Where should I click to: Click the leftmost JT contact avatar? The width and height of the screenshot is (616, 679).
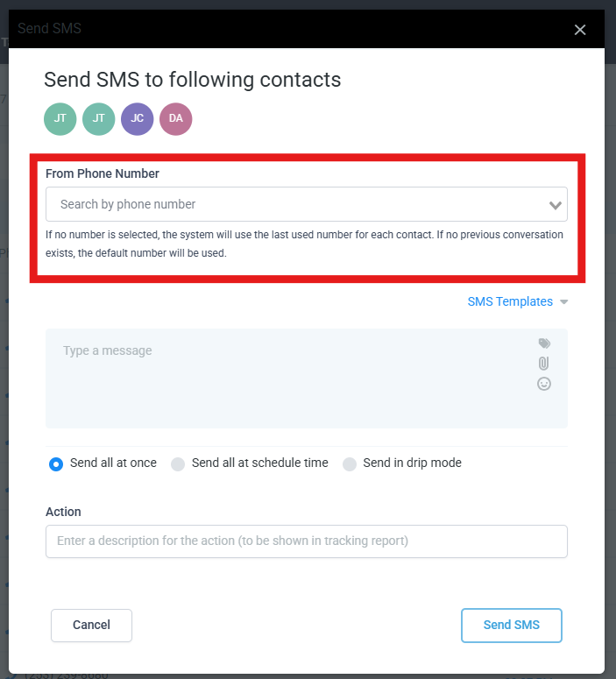60,119
